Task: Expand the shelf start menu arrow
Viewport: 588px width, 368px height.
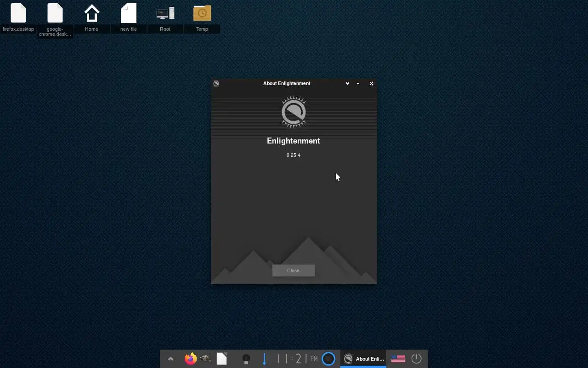Action: point(170,359)
